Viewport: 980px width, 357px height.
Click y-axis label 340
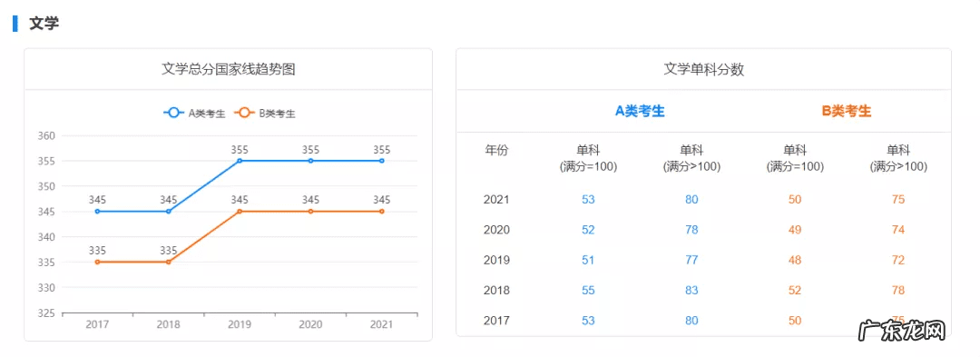point(47,237)
